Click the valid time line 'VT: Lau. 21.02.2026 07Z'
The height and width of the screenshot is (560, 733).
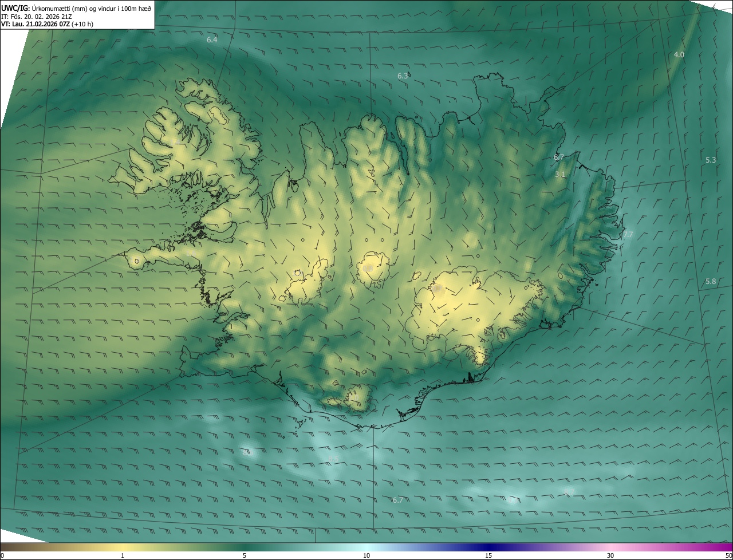(37, 24)
